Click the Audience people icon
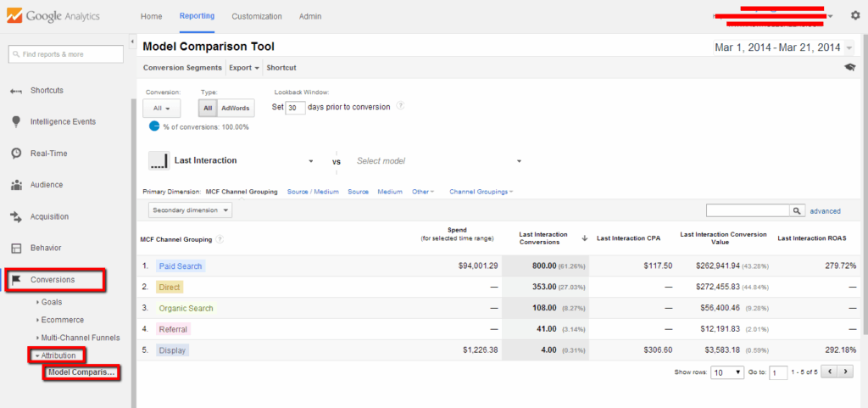The width and height of the screenshot is (868, 408). pyautogui.click(x=17, y=185)
